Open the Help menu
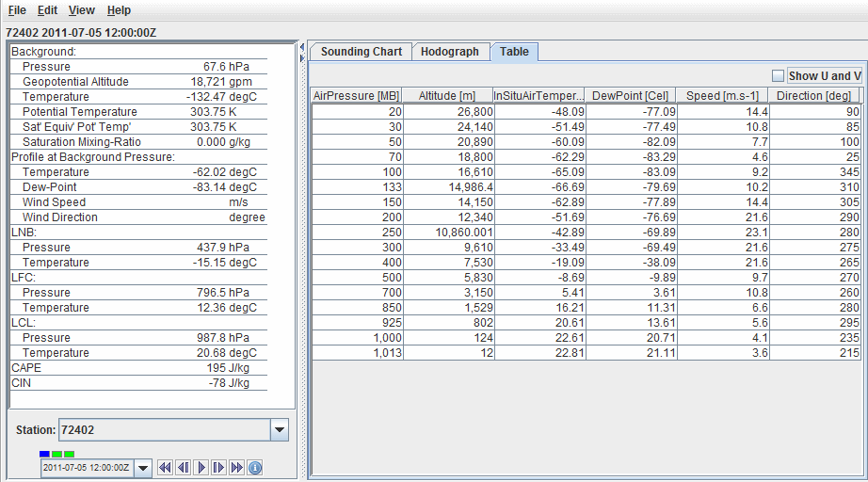868x482 pixels. [x=119, y=10]
